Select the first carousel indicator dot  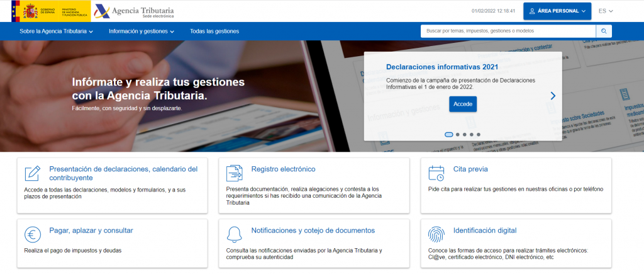click(448, 134)
